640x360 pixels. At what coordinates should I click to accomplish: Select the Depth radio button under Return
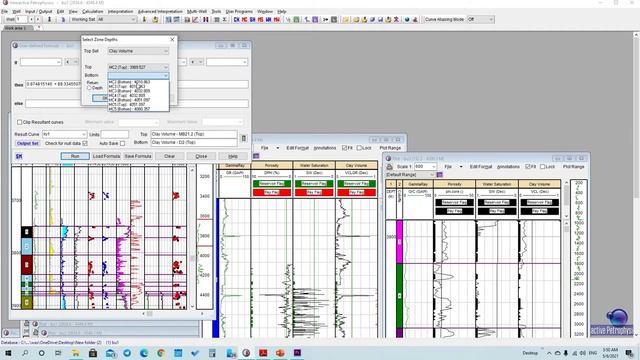tap(89, 88)
